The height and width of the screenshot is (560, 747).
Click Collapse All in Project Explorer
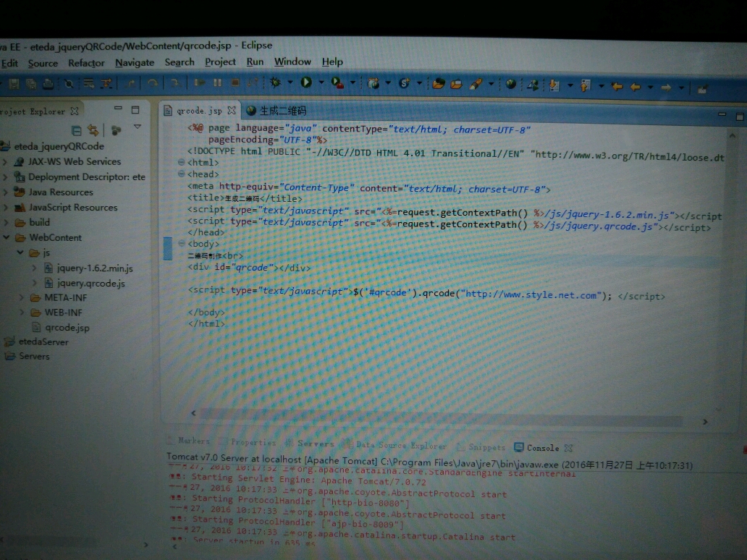[x=76, y=130]
